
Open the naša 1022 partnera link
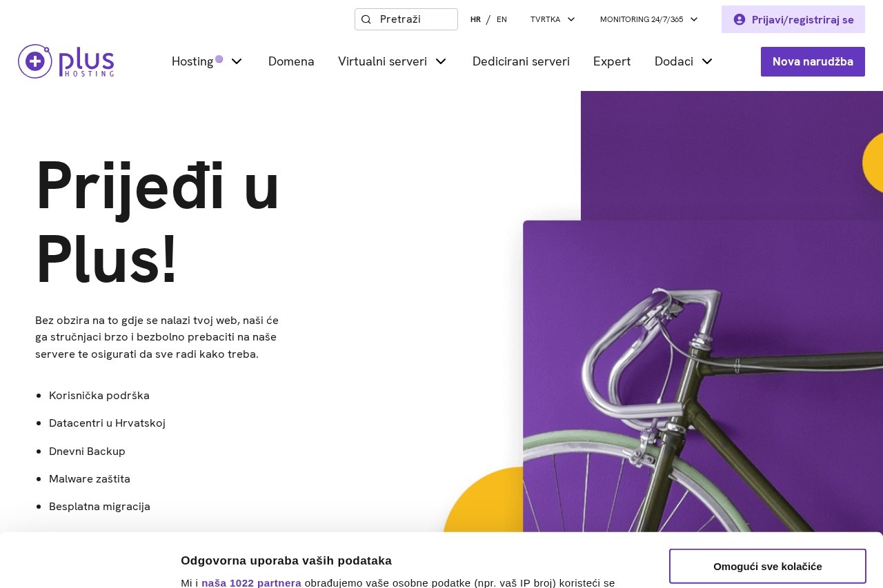coord(251,582)
